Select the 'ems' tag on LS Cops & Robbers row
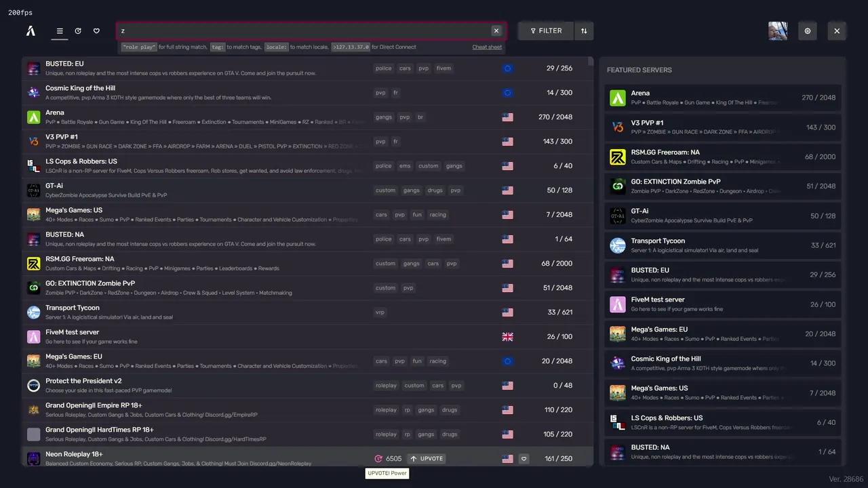Image resolution: width=868 pixels, height=488 pixels. tap(405, 166)
